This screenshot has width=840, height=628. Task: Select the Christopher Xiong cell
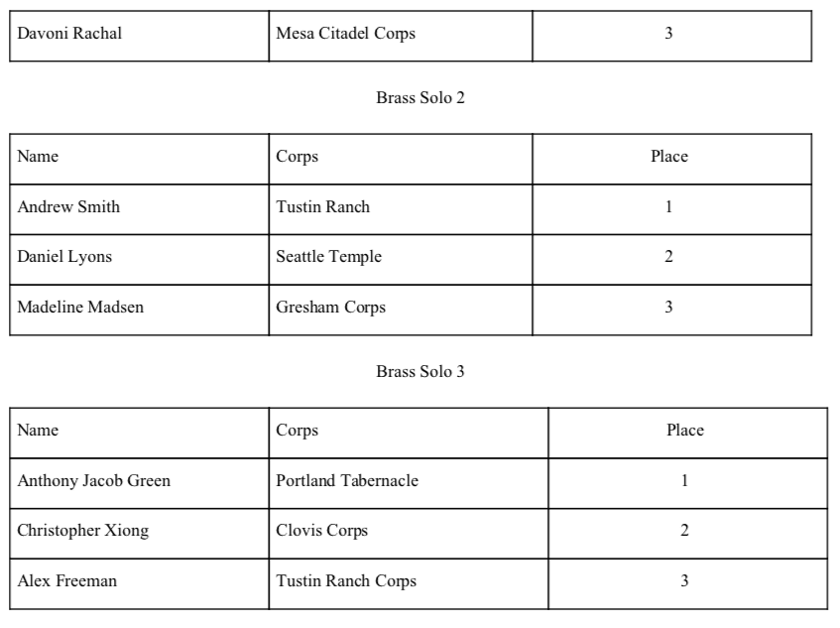tap(139, 534)
